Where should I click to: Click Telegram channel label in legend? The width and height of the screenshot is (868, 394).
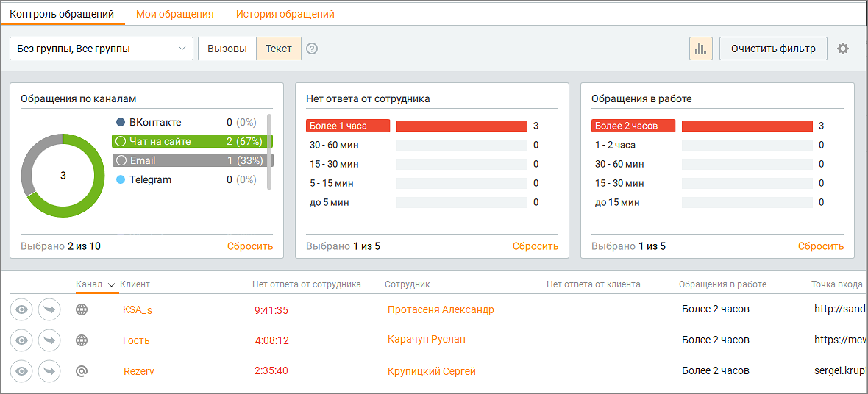coord(151,180)
